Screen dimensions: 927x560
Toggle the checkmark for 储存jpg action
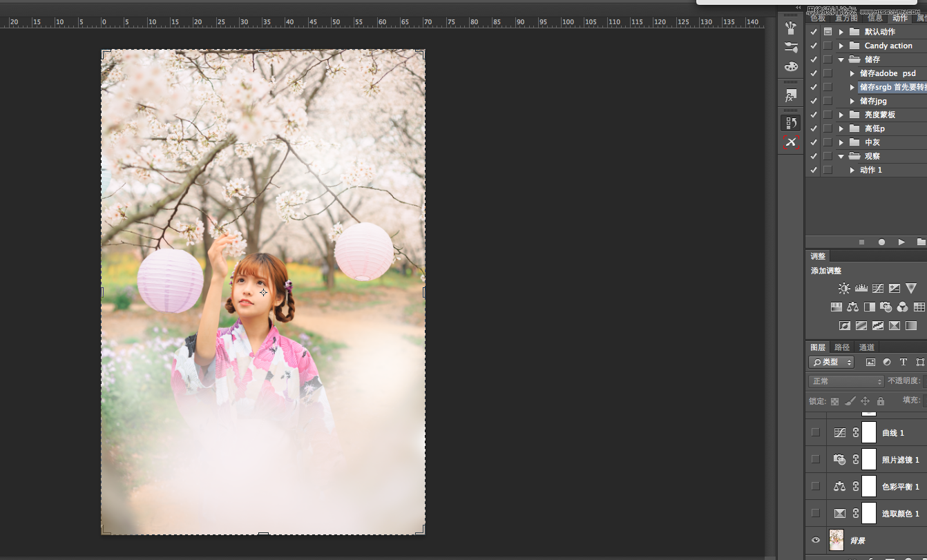click(814, 101)
